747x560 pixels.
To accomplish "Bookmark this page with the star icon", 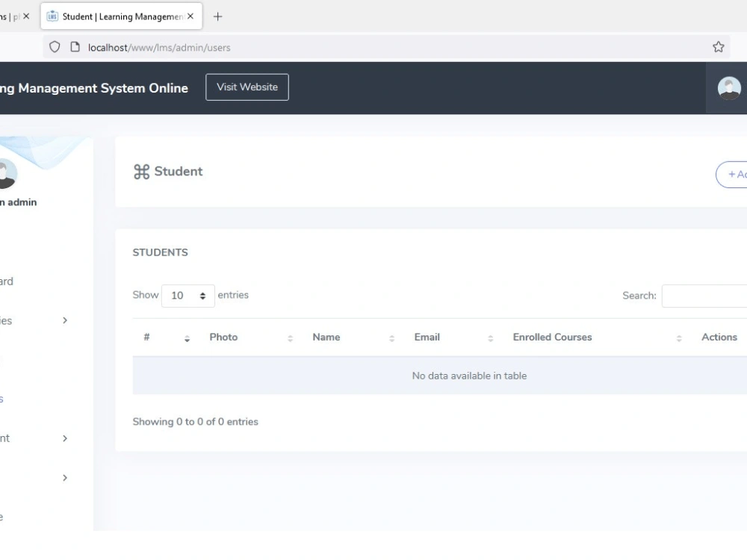I will [719, 46].
